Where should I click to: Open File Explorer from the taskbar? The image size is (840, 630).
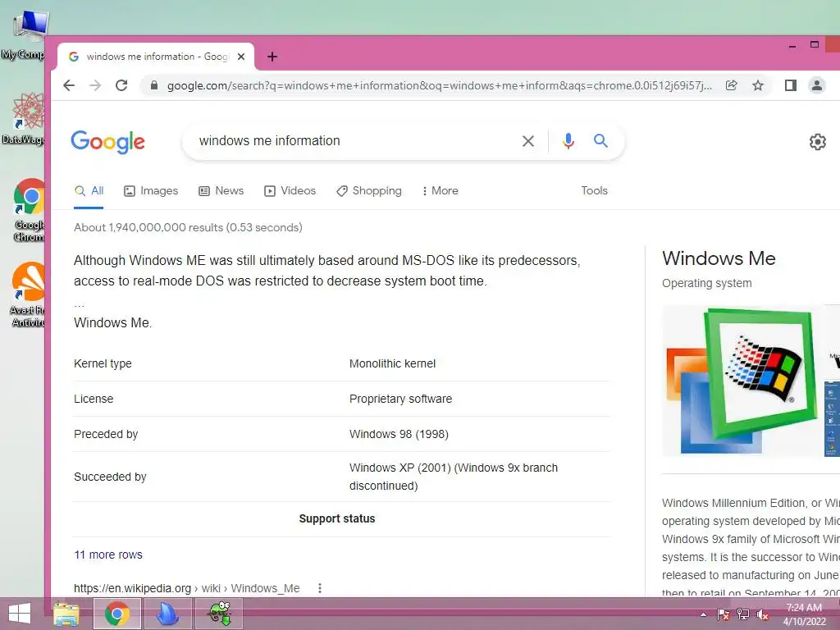coord(66,614)
